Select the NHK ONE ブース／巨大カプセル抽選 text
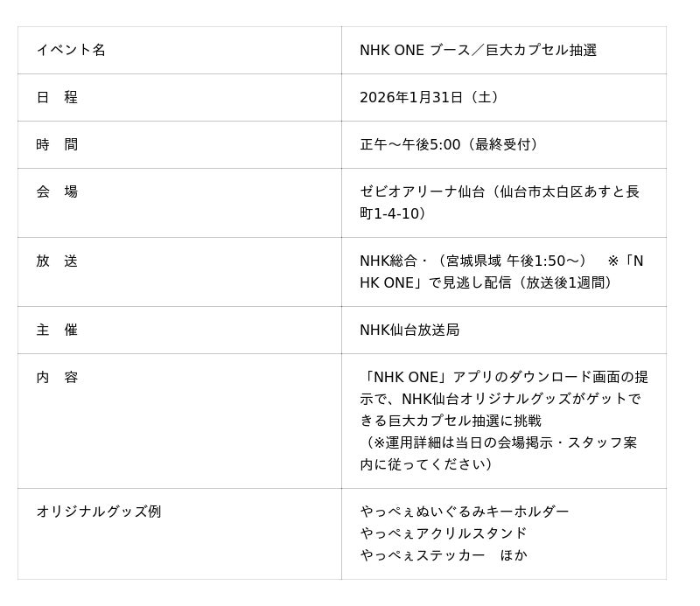This screenshot has width=700, height=606. pyautogui.click(x=478, y=50)
